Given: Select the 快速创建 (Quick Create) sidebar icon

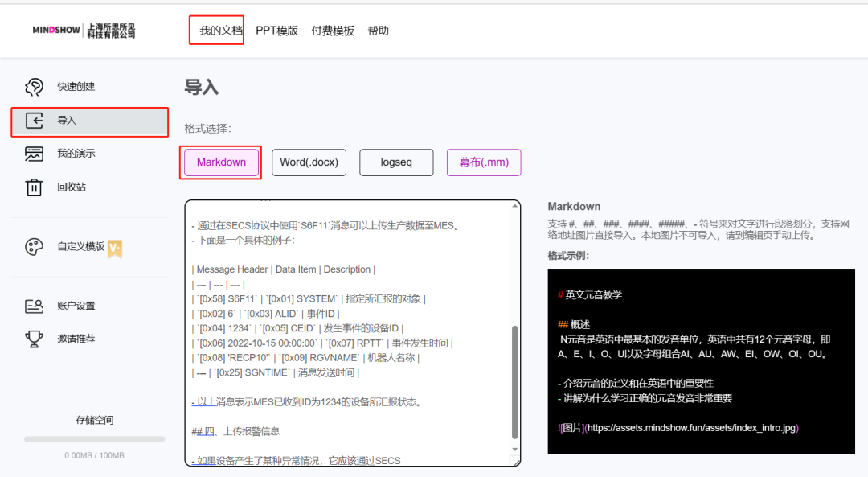Looking at the screenshot, I should click(x=34, y=86).
